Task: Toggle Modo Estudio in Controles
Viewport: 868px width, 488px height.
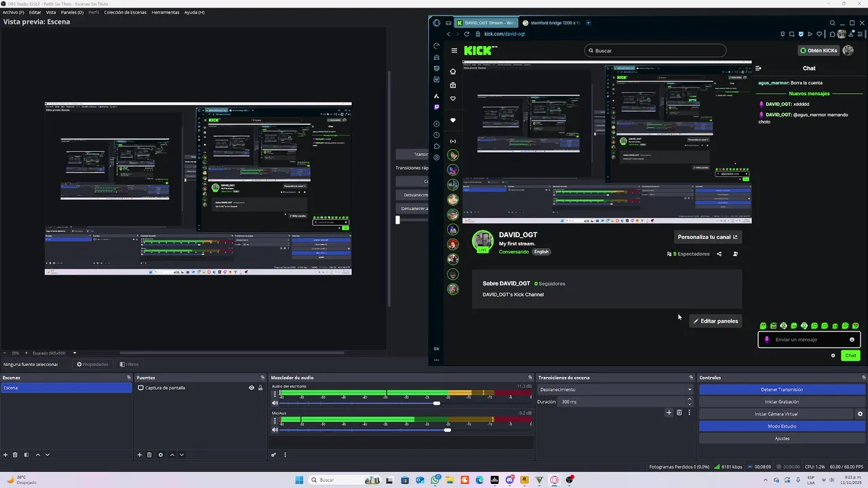Action: [782, 426]
